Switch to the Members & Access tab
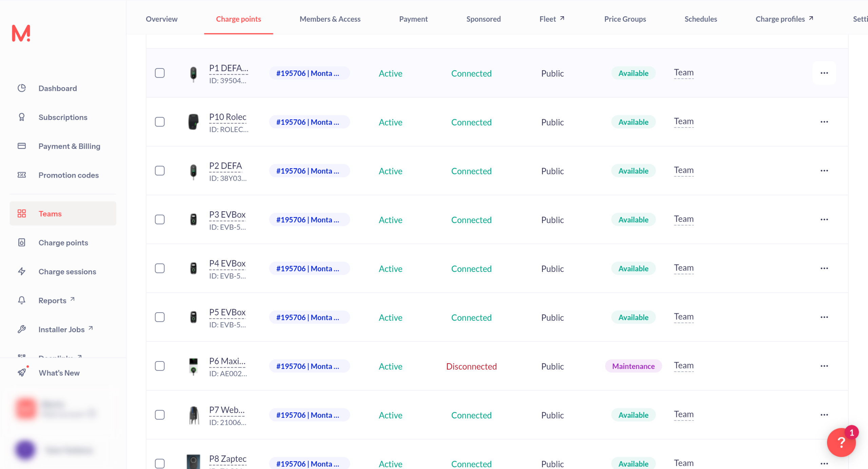This screenshot has width=868, height=469. [x=330, y=19]
